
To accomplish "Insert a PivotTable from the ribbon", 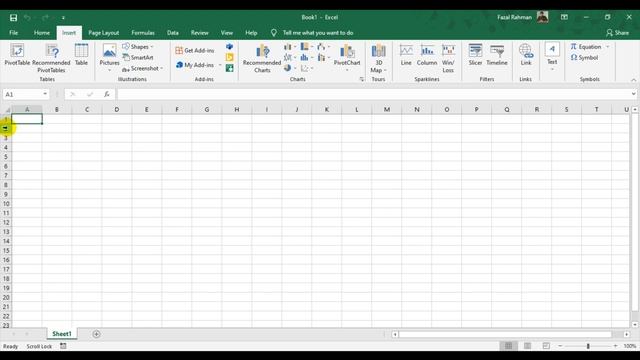I will tap(17, 55).
